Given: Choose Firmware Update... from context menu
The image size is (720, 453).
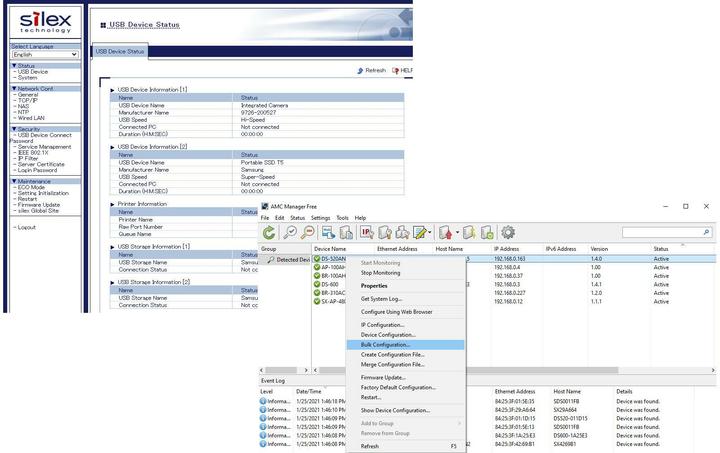Looking at the screenshot, I should 383,377.
